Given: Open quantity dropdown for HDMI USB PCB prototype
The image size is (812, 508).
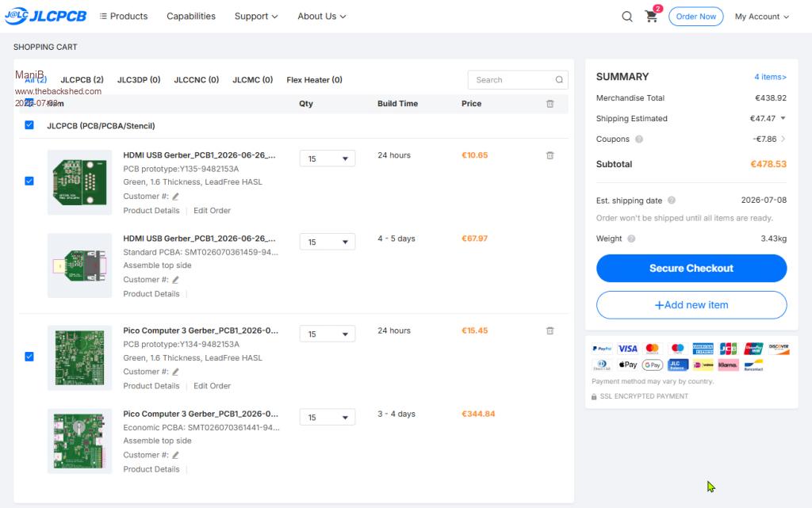Looking at the screenshot, I should click(x=327, y=159).
